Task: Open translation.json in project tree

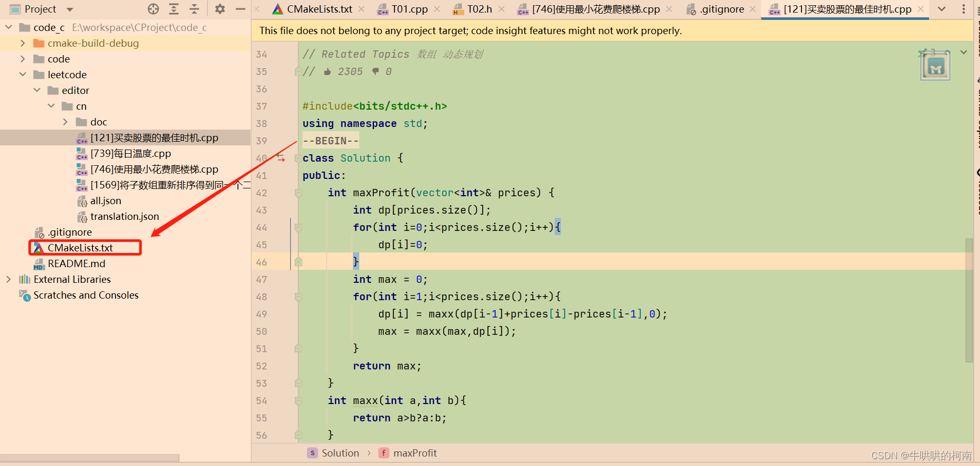Action: point(124,216)
